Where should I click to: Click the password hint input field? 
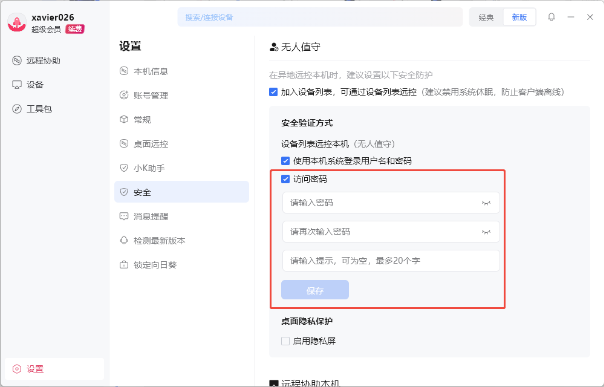(391, 261)
